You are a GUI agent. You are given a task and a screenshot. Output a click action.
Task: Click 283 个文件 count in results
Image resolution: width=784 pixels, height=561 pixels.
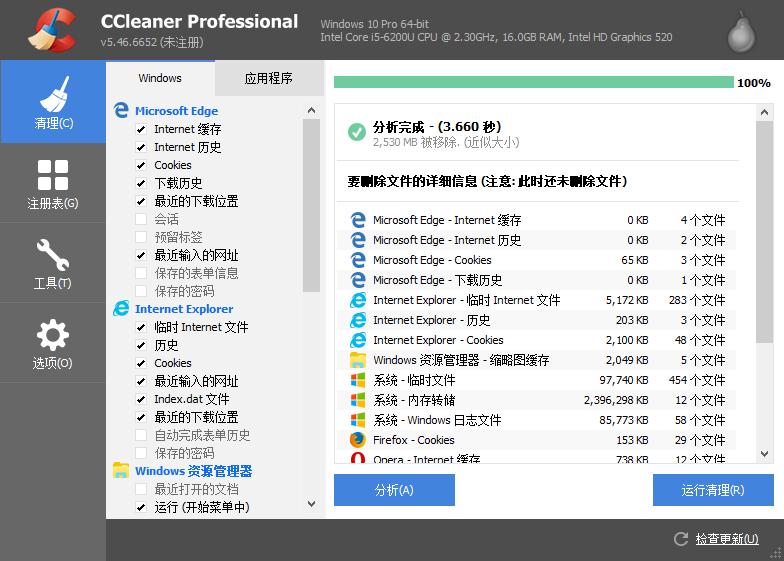697,300
